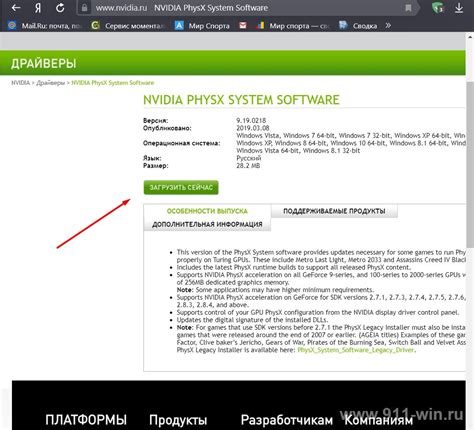
Task: Expand the hidden bookmarks chevron
Action: coord(388,25)
